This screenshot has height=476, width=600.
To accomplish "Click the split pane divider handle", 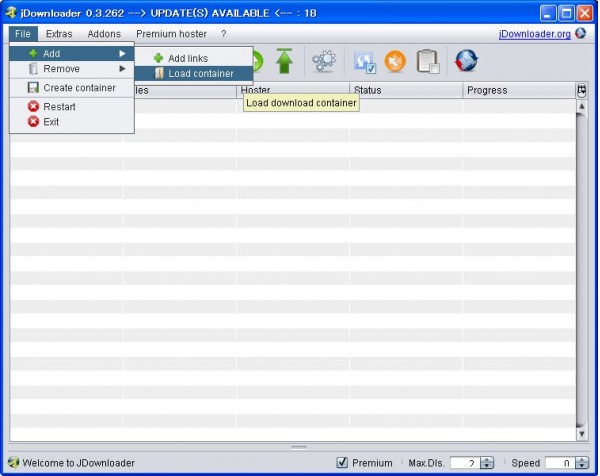I will pyautogui.click(x=299, y=447).
